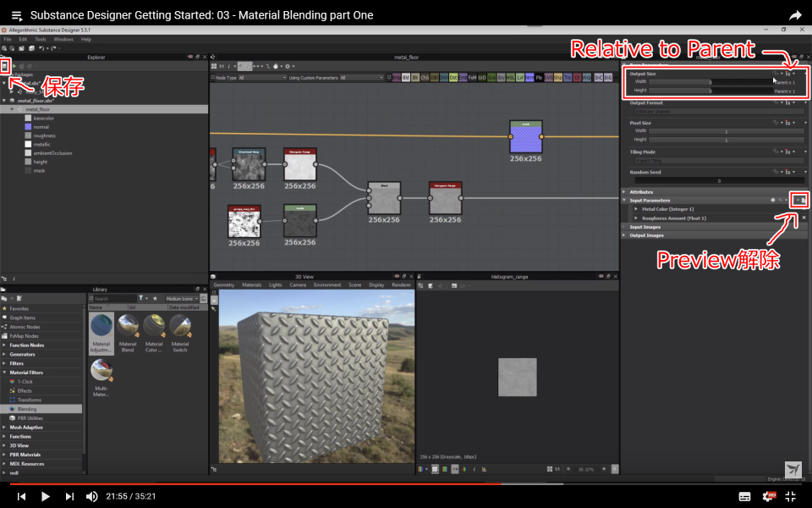The height and width of the screenshot is (508, 812).
Task: Open the Node Type filter dropdown
Action: tap(262, 78)
